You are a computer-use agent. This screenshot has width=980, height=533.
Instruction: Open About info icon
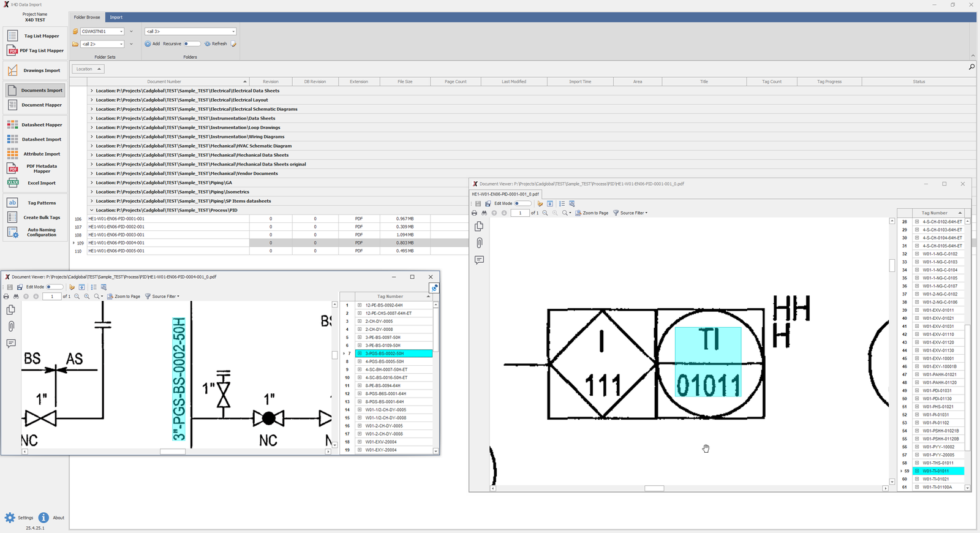tap(43, 518)
